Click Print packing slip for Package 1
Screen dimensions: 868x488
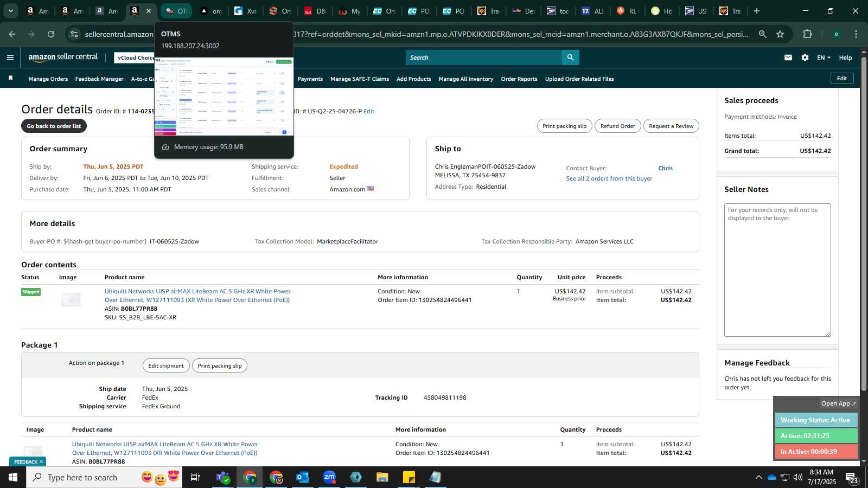coord(220,365)
